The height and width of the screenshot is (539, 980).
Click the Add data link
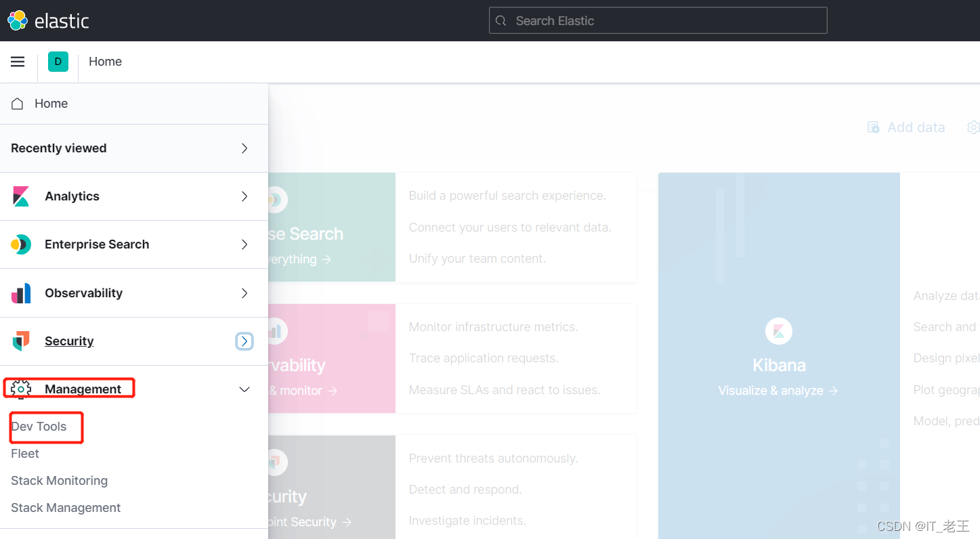(906, 127)
